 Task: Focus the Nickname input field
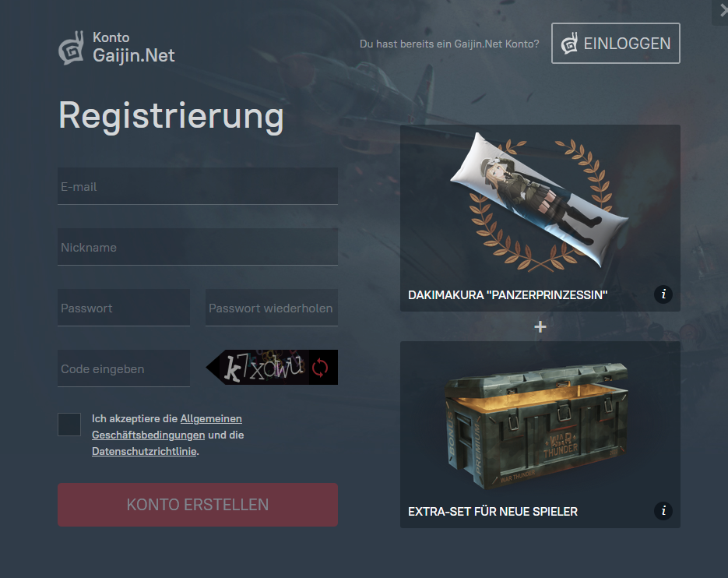(x=198, y=247)
